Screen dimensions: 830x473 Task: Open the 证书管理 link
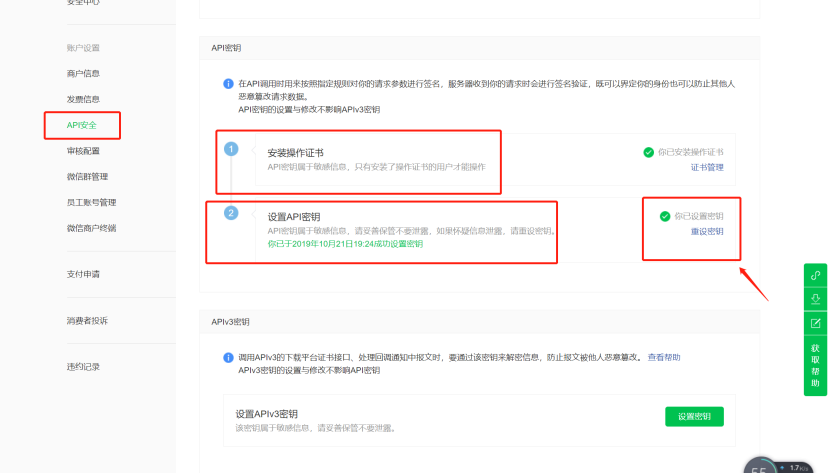(x=706, y=168)
